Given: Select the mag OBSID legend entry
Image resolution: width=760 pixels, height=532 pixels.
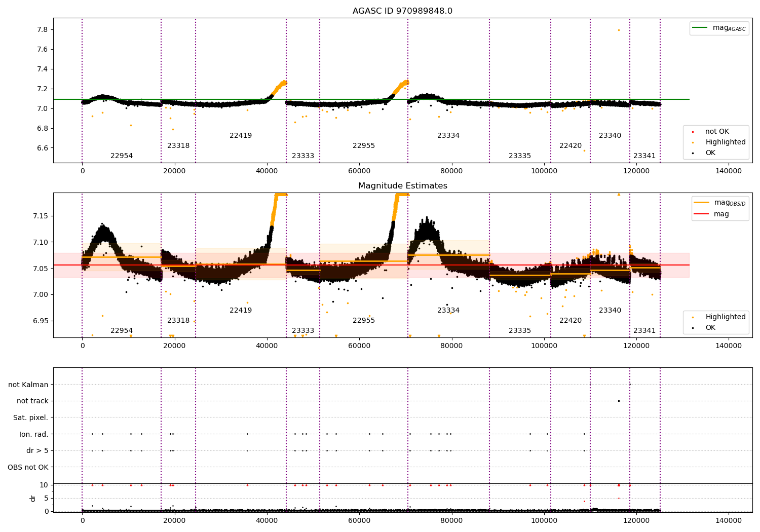Looking at the screenshot, I should pyautogui.click(x=720, y=203).
